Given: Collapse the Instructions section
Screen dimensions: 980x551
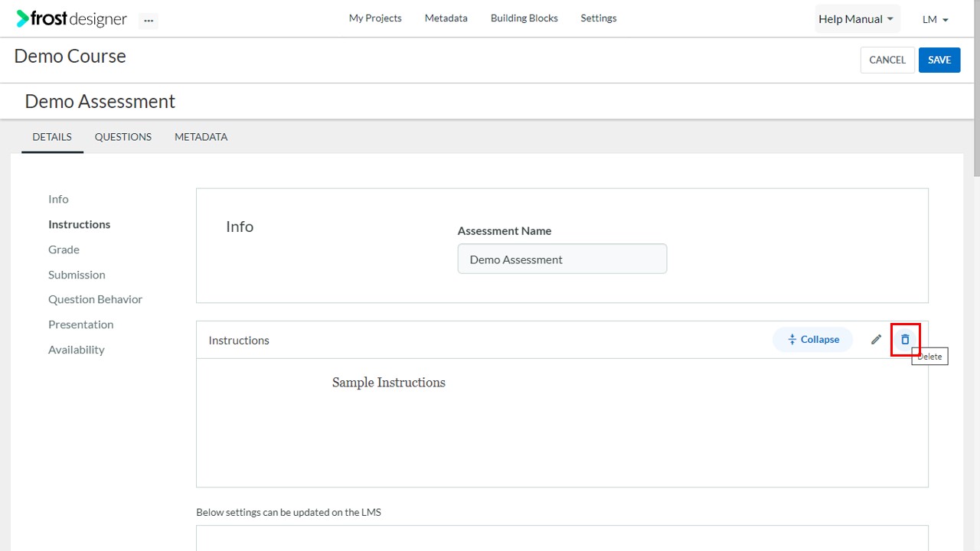Looking at the screenshot, I should pyautogui.click(x=812, y=340).
